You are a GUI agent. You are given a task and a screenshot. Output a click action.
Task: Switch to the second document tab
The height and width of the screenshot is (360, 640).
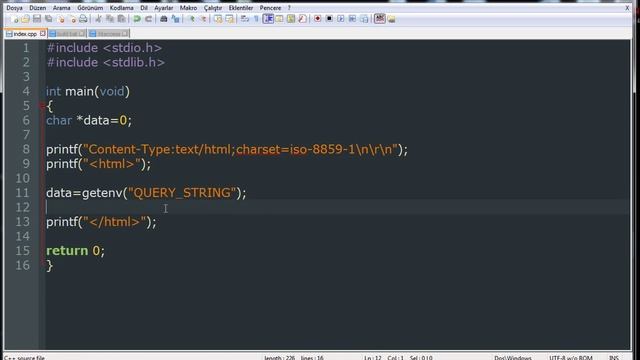click(x=67, y=34)
